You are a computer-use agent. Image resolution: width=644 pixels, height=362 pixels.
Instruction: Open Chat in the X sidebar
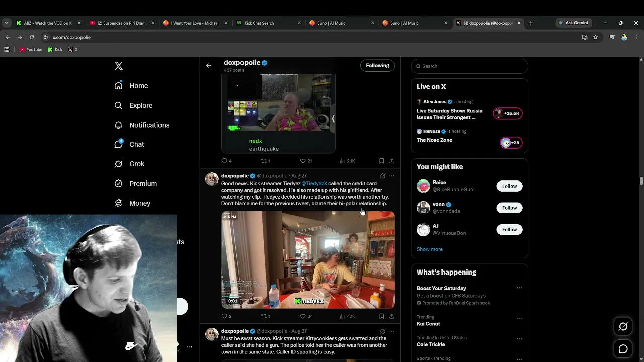click(129, 144)
